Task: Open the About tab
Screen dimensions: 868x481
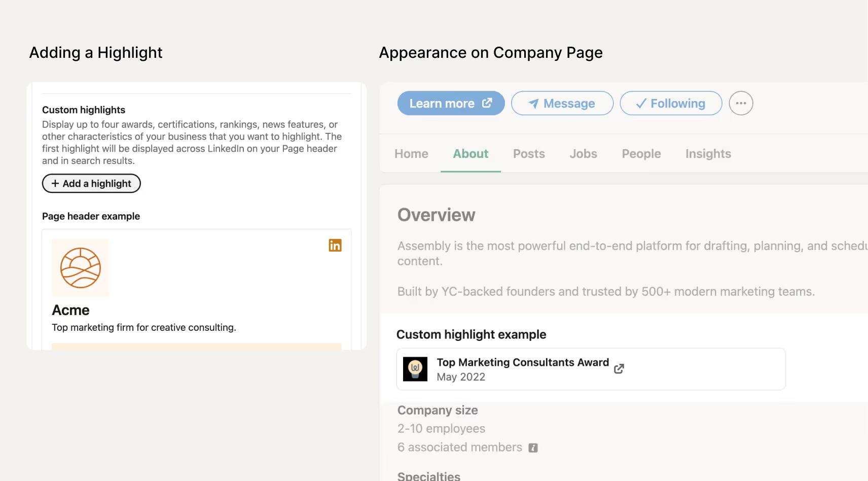Action: tap(471, 154)
